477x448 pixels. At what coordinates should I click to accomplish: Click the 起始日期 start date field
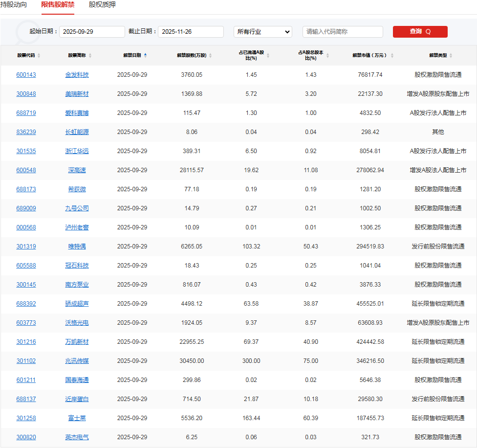(x=92, y=31)
